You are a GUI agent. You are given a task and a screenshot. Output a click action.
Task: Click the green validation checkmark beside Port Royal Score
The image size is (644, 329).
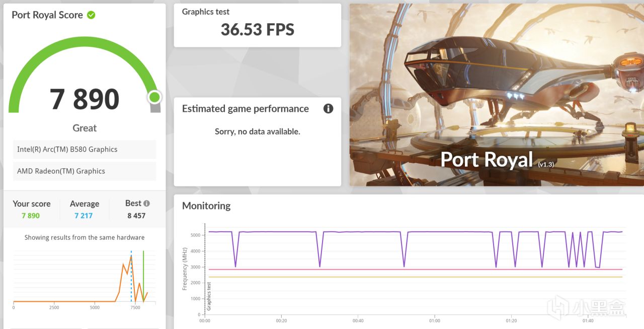(x=91, y=15)
